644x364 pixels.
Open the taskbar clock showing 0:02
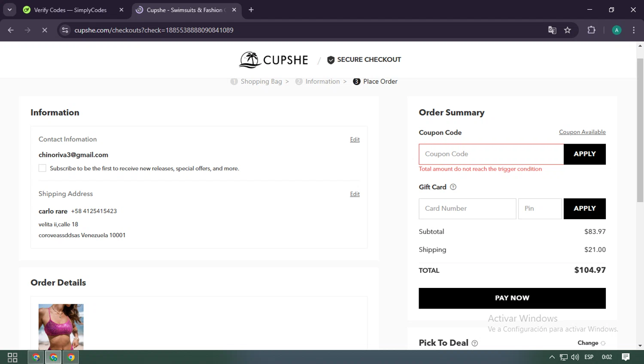[x=607, y=357]
